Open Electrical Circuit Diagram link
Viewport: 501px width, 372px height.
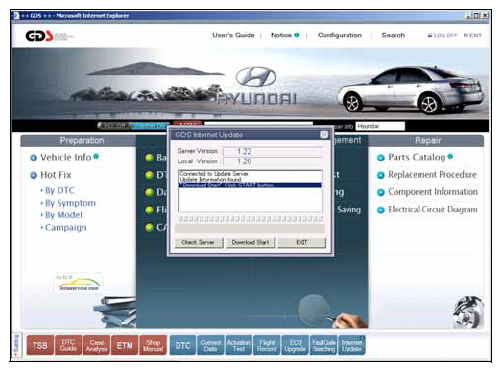click(x=433, y=209)
